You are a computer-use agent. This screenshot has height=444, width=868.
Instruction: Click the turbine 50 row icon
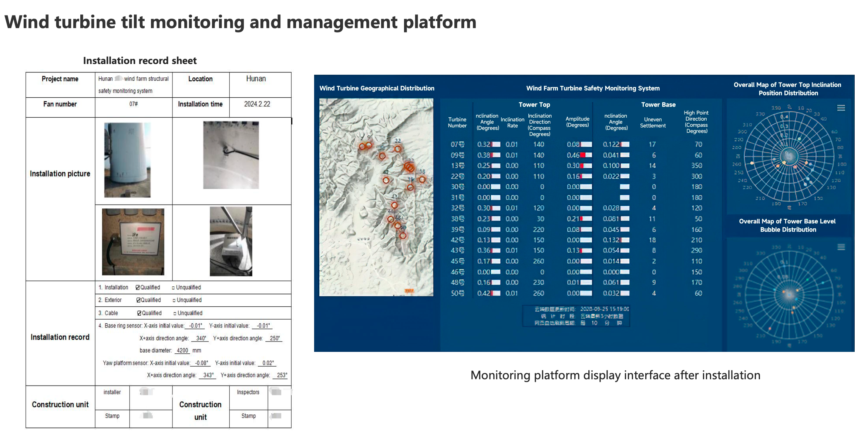point(461,293)
